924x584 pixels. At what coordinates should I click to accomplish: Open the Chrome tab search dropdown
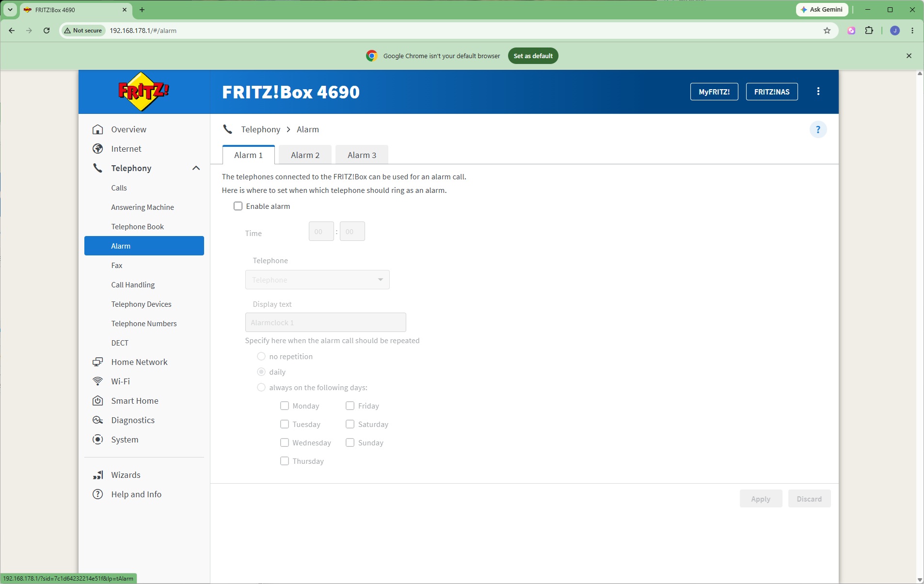pos(10,10)
